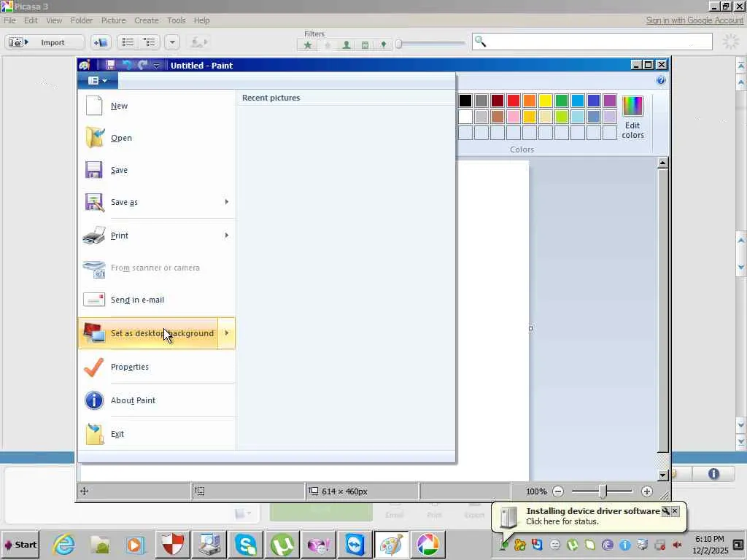Click Picasa faces filter icon
Screen dimensions: 747x560
(x=347, y=45)
